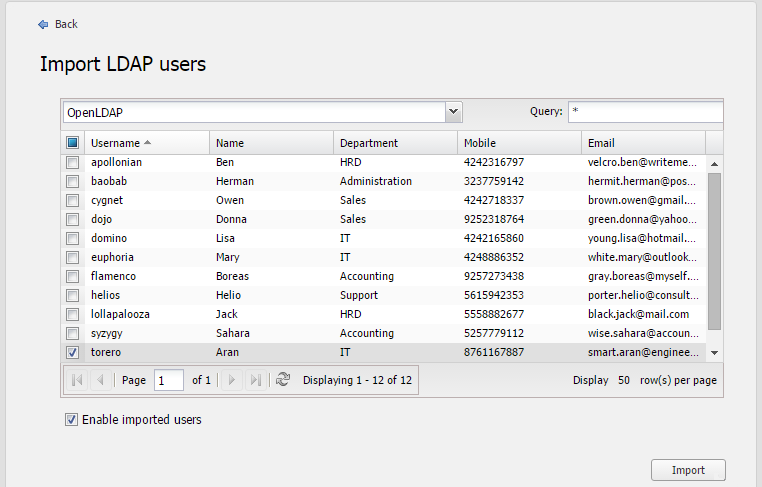Viewport: 762px width, 487px height.
Task: Go to first page of results
Action: click(x=76, y=380)
